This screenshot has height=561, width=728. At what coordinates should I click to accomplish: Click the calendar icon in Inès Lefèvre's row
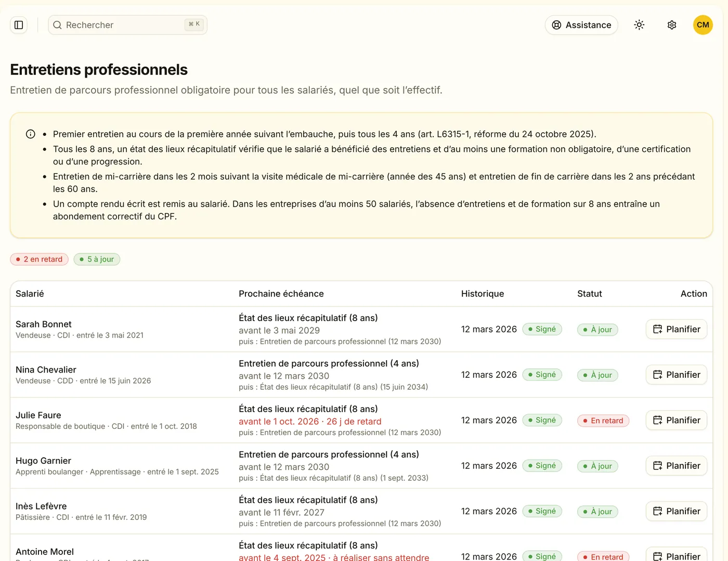(x=657, y=512)
